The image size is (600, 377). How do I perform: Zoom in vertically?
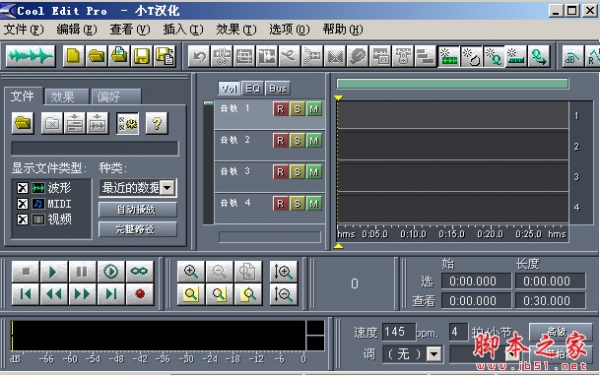click(284, 271)
